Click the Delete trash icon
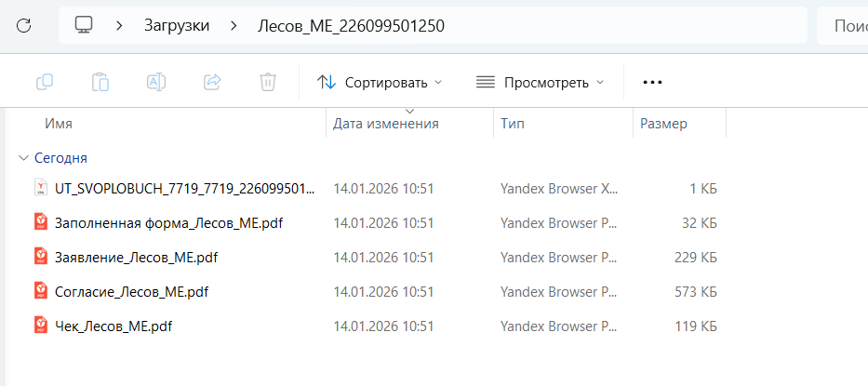The width and height of the screenshot is (868, 386). [x=268, y=82]
